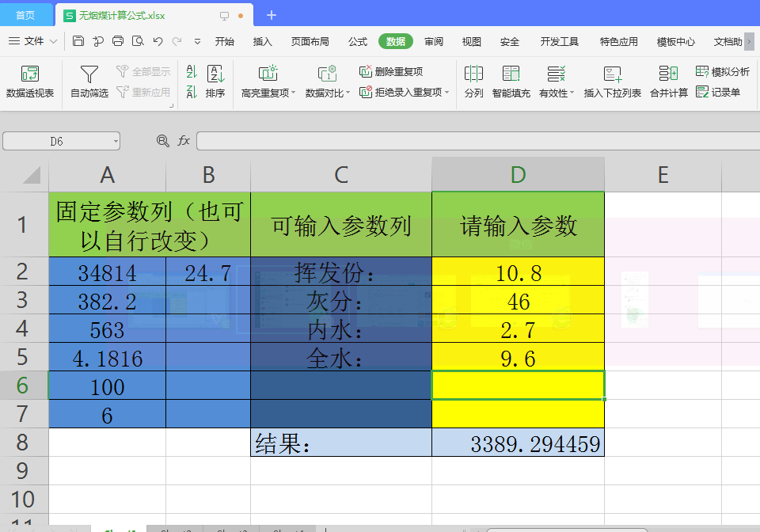Expand the name box dropdown arrow
Viewport: 760px width, 532px height.
tap(116, 142)
